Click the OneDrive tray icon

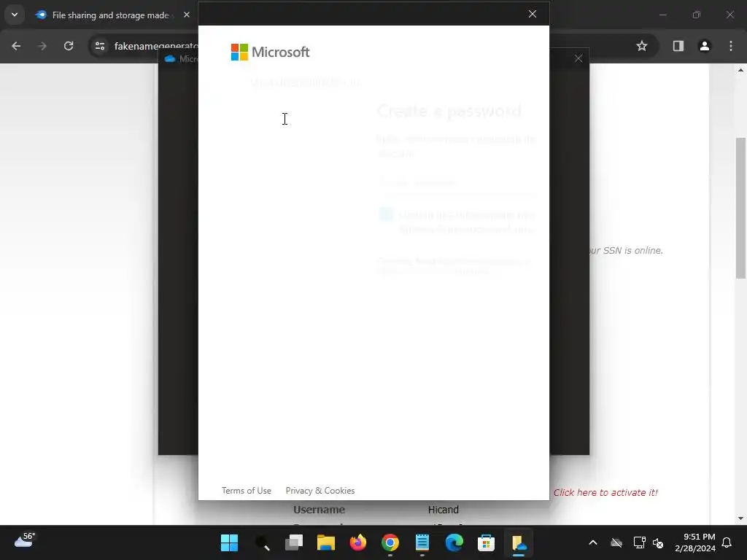616,542
